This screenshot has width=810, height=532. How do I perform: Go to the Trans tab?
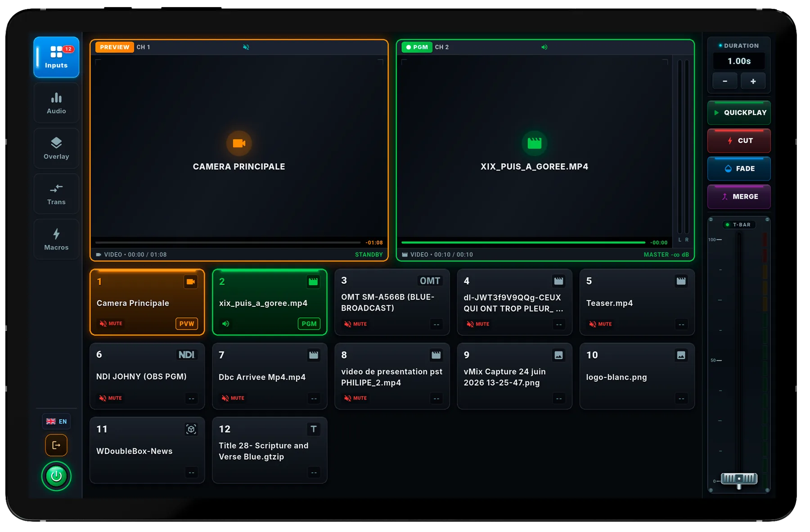56,194
